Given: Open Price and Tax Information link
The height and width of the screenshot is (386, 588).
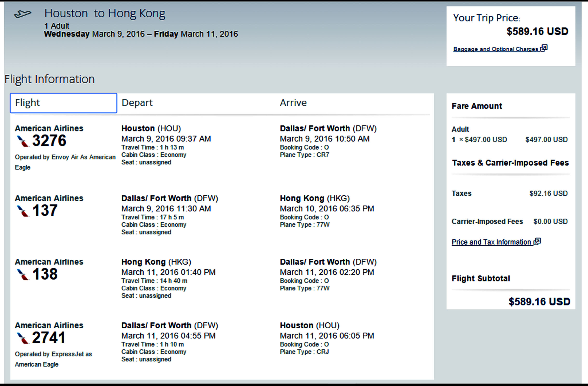Looking at the screenshot, I should pos(491,242).
